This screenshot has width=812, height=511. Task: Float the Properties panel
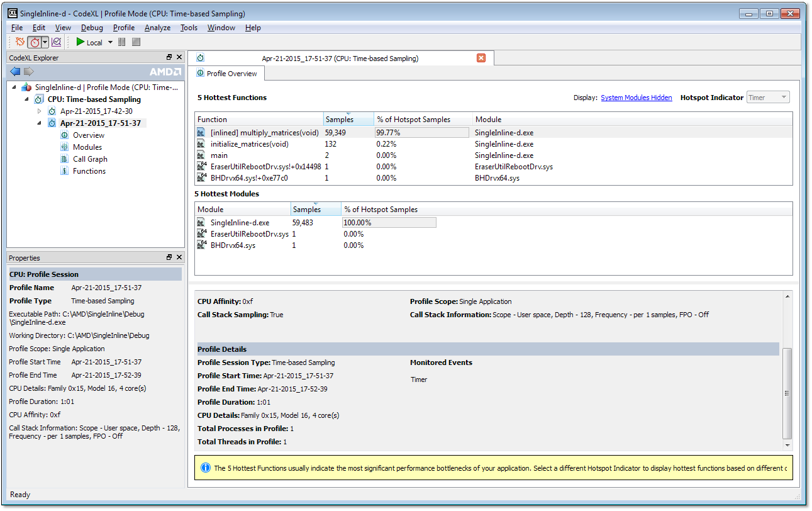169,257
